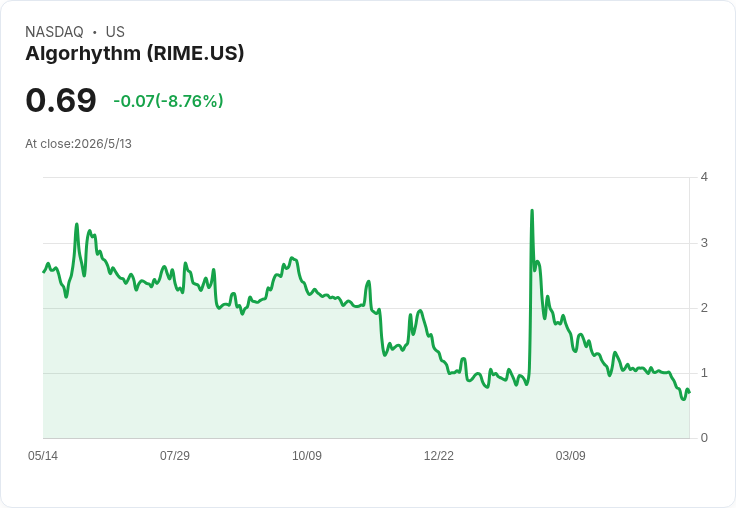
Task: Click the 1 price axis label
Action: (704, 373)
